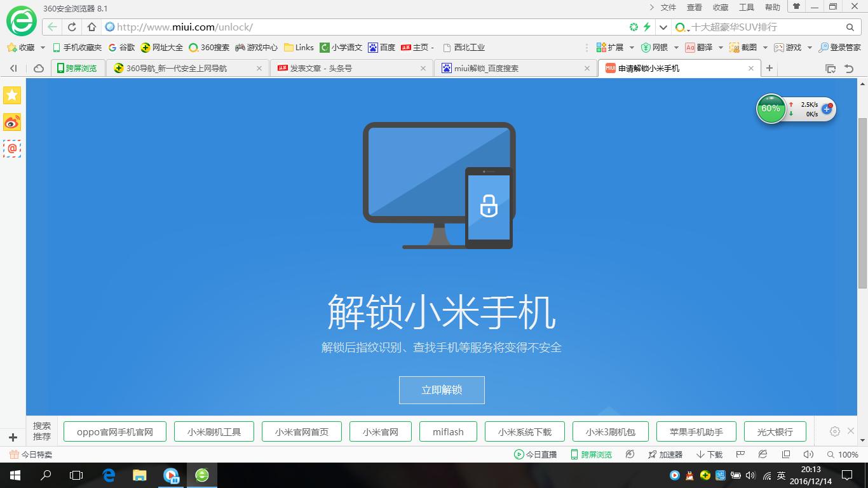The height and width of the screenshot is (488, 868).
Task: Open the Weibo sidebar icon
Action: [x=11, y=122]
